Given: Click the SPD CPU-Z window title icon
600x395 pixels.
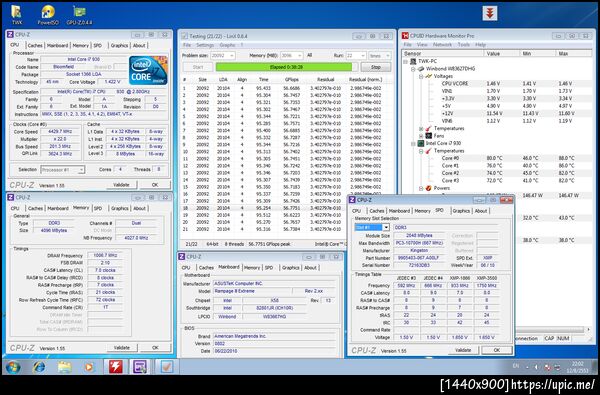Looking at the screenshot, I should pos(352,200).
